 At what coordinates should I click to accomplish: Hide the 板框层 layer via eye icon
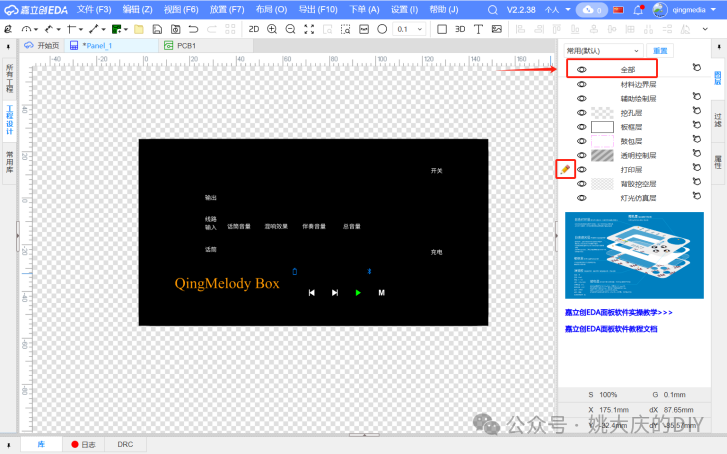coord(581,127)
